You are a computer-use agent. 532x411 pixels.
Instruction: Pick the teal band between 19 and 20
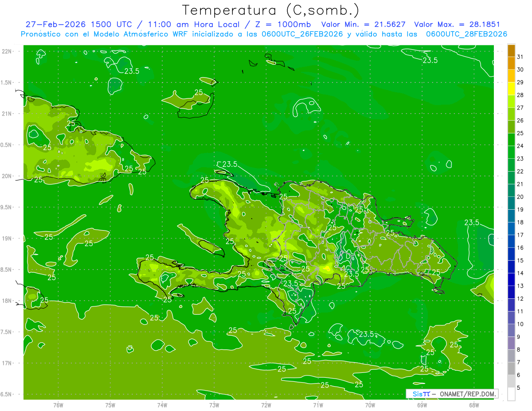pos(511,203)
